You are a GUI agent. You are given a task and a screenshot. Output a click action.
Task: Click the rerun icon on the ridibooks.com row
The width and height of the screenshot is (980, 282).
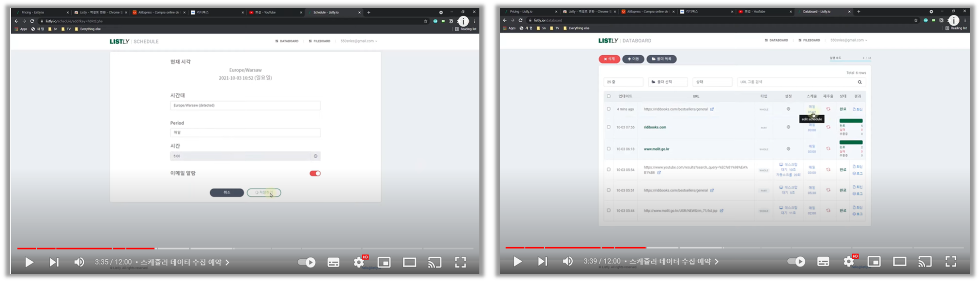coord(828,127)
